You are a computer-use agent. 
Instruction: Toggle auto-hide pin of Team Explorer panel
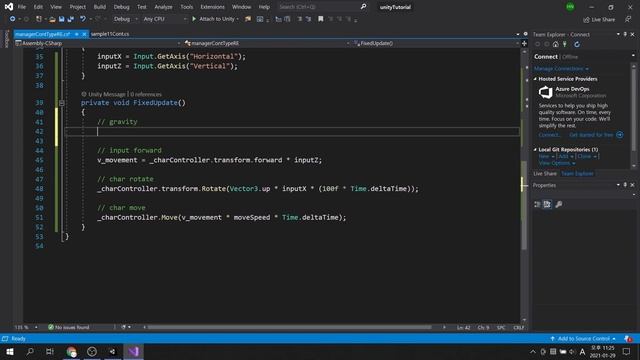[x=625, y=34]
